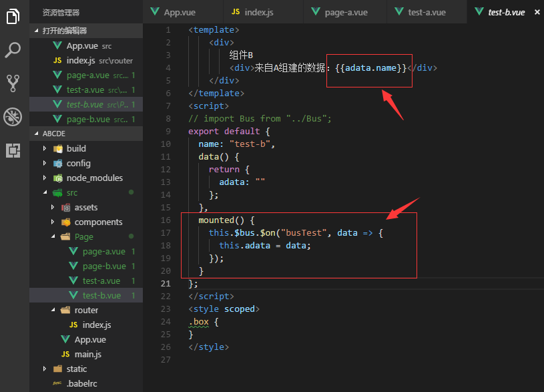This screenshot has height=392, width=544.
Task: Open App.vue under src folder
Action: click(x=86, y=339)
